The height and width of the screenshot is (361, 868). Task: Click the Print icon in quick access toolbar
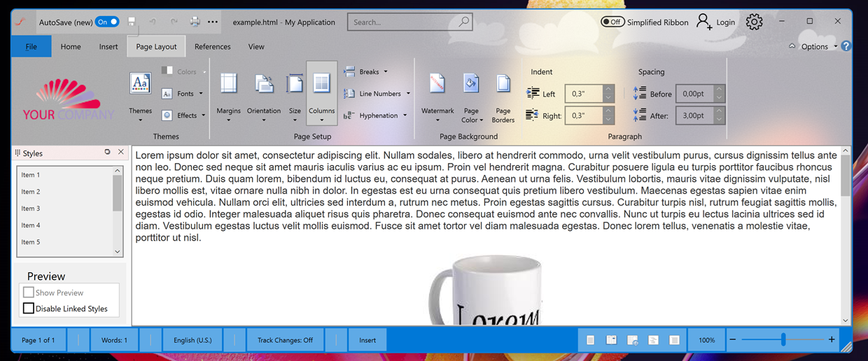[195, 22]
